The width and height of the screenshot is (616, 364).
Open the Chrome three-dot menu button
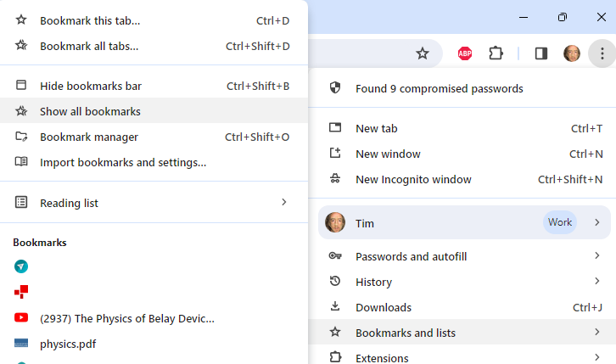click(x=602, y=53)
